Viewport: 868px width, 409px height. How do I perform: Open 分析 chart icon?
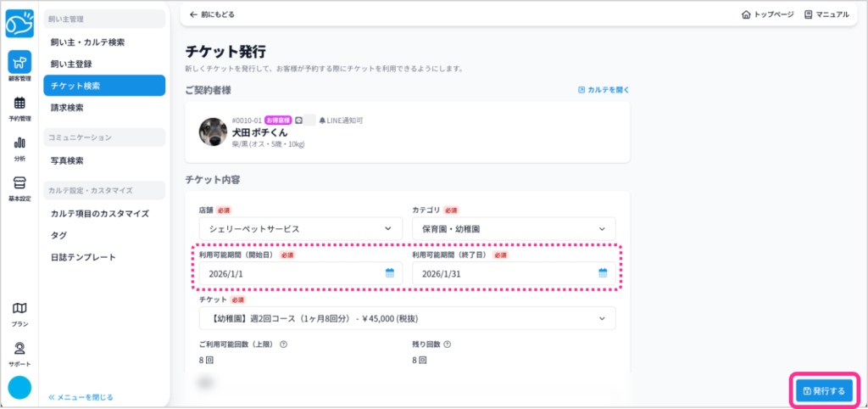[19, 143]
